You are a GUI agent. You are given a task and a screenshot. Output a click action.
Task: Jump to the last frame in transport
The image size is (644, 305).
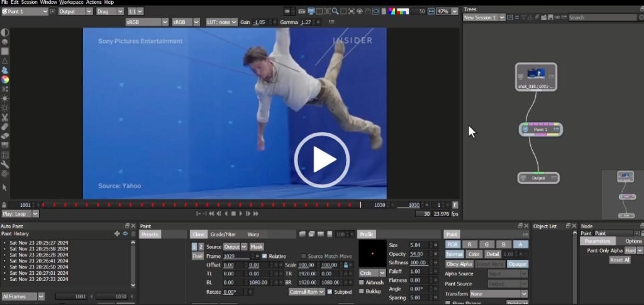tap(255, 213)
